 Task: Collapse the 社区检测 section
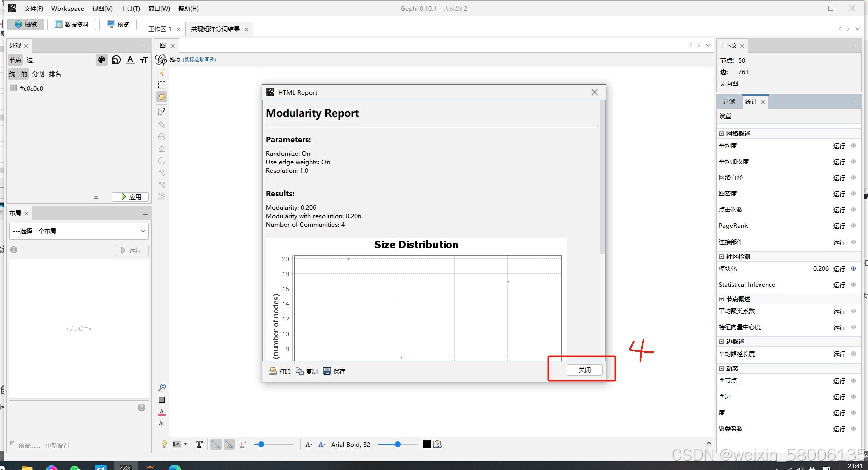(x=722, y=256)
